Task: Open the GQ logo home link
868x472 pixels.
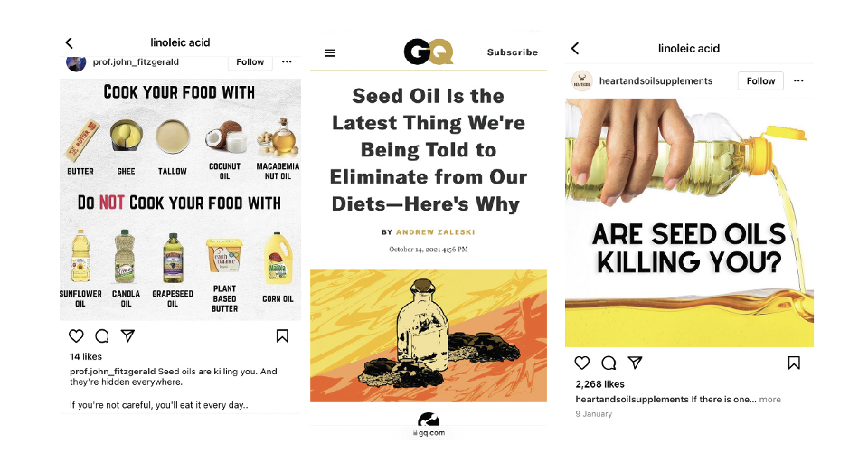Action: 429,52
